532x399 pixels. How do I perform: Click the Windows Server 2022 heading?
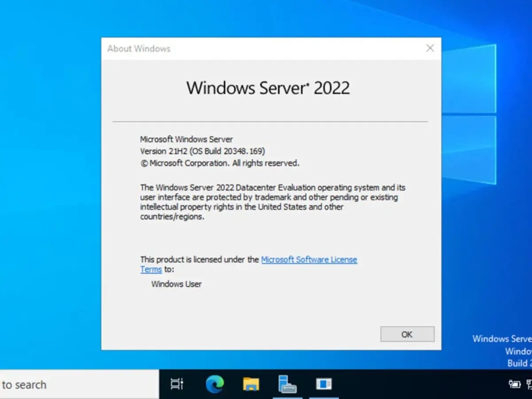pos(268,88)
